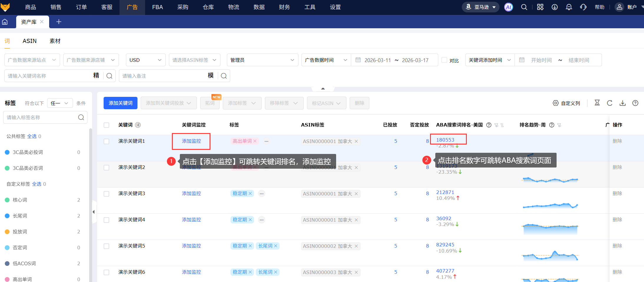Go to home via house icon
644x282 pixels.
[5, 22]
